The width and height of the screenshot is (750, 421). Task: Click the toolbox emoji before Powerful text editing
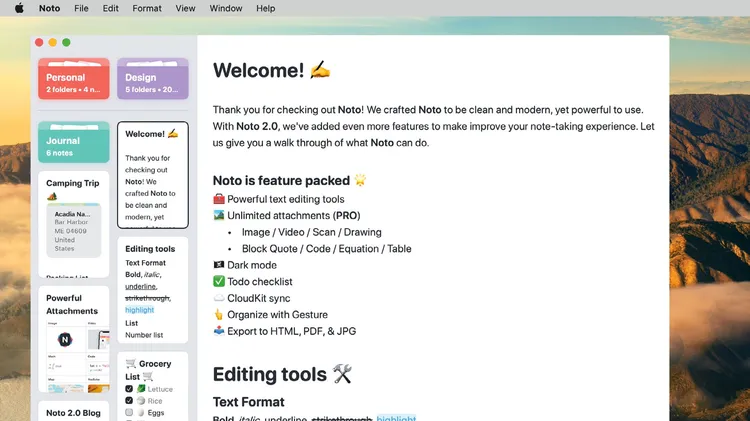click(219, 199)
